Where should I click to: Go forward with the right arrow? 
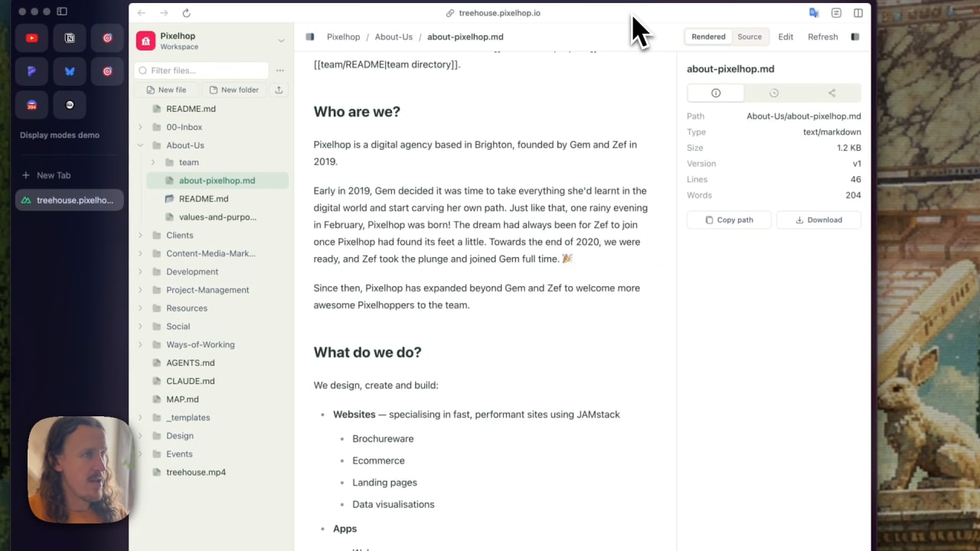click(164, 13)
